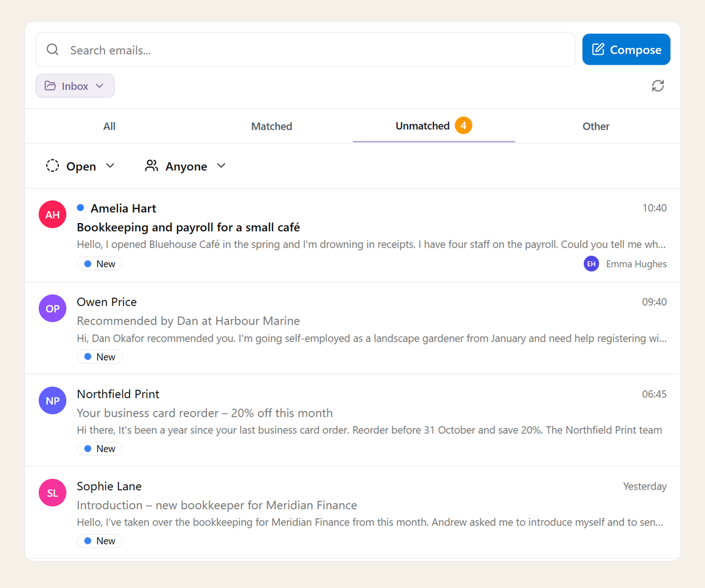Click the unread blue dot beside Amelia Hart
The image size is (705, 588).
pyautogui.click(x=80, y=208)
